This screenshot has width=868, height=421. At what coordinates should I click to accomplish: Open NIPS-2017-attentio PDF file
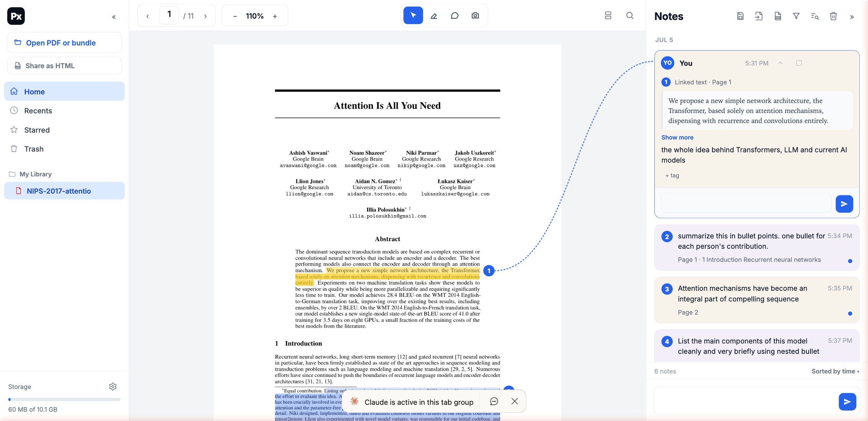64,191
